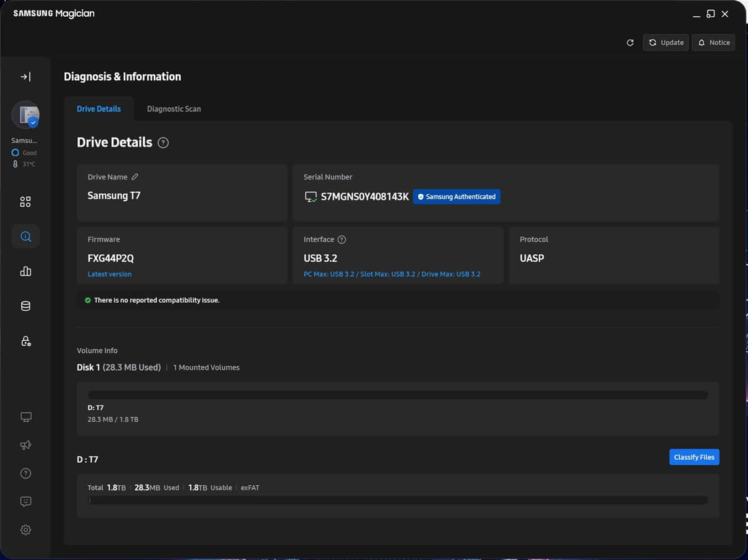Image resolution: width=748 pixels, height=560 pixels.
Task: Open the help question mark in sidebar
Action: click(26, 473)
